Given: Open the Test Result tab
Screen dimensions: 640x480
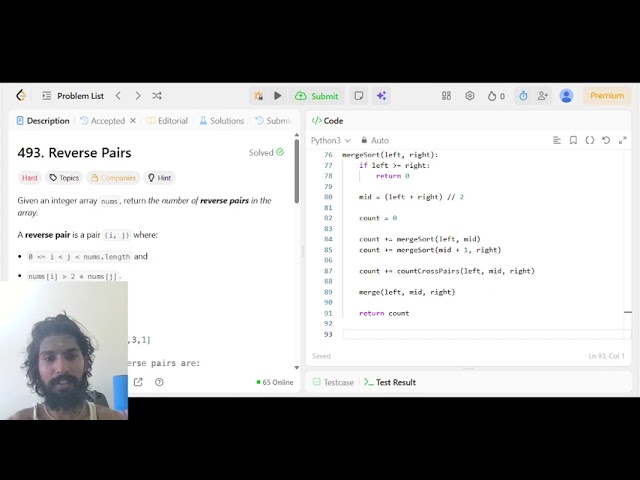Looking at the screenshot, I should point(390,382).
